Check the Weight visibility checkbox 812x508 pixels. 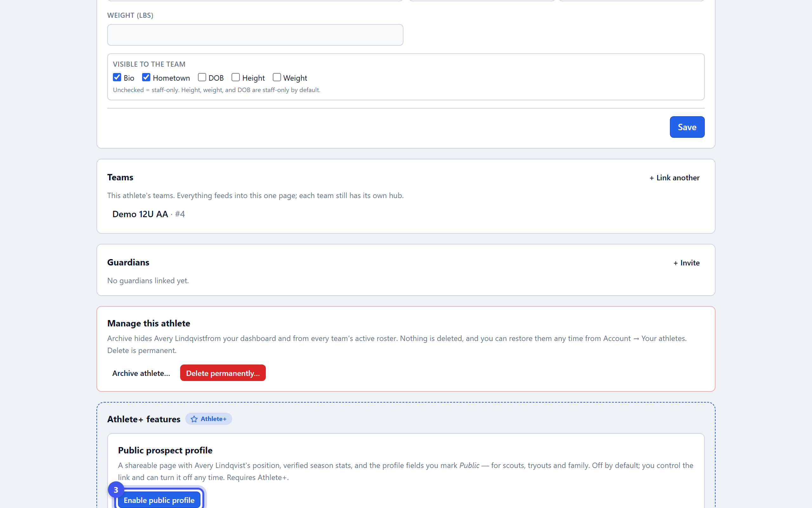click(277, 77)
